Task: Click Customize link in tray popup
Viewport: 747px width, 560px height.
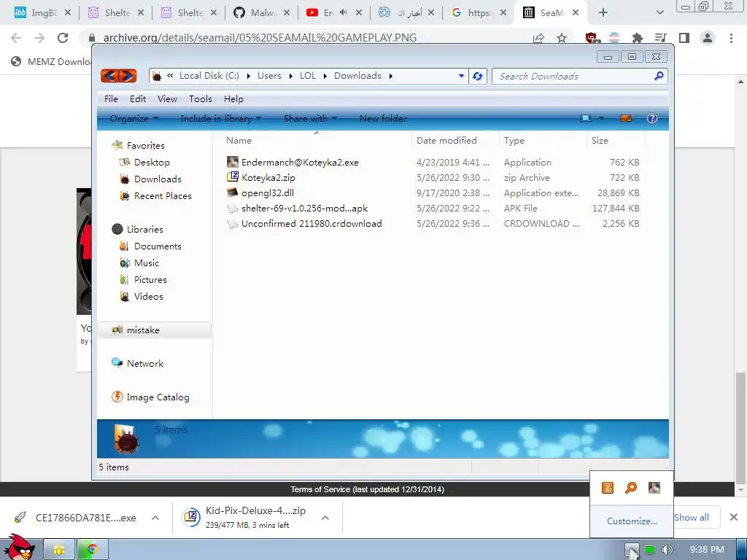Action: [632, 521]
